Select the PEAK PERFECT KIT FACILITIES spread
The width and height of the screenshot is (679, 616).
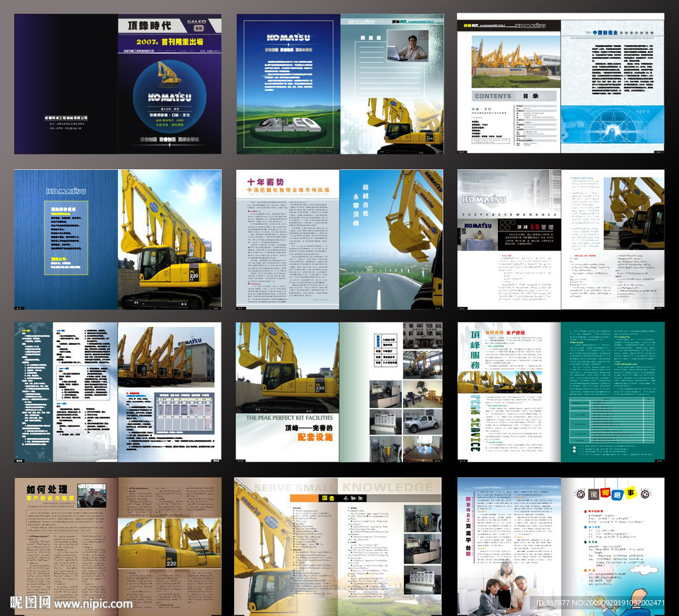pos(339,392)
